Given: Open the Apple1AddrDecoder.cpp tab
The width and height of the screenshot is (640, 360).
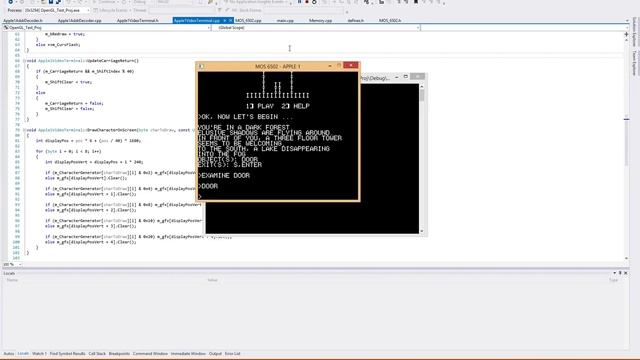Looking at the screenshot, I should (79, 20).
